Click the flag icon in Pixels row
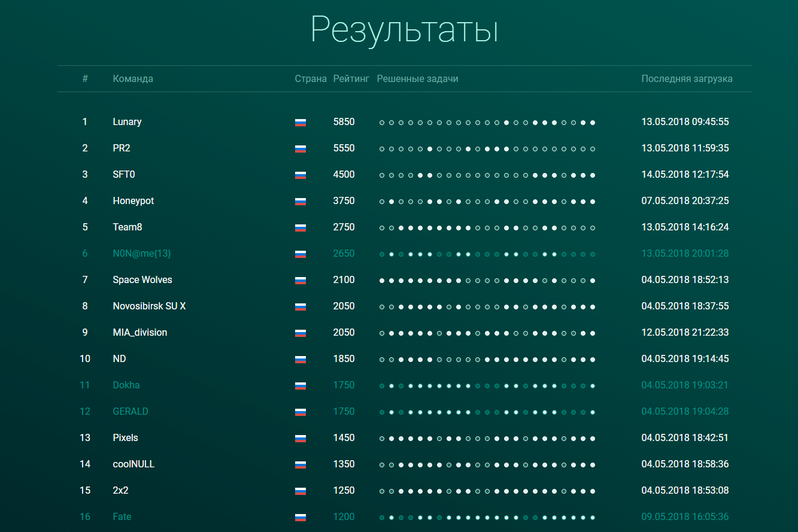Viewport: 798px width, 532px height. [301, 439]
